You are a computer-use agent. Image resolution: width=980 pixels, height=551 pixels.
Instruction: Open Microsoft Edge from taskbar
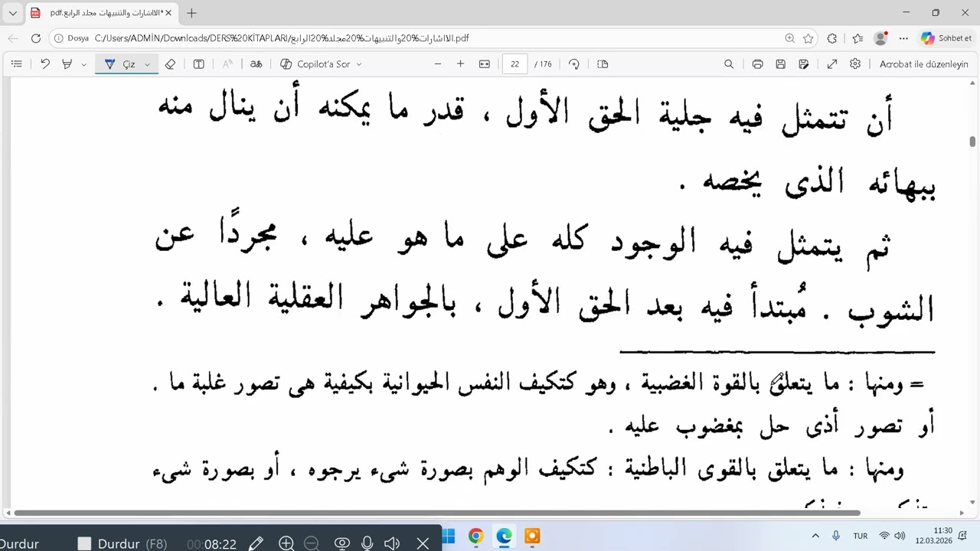coord(504,536)
